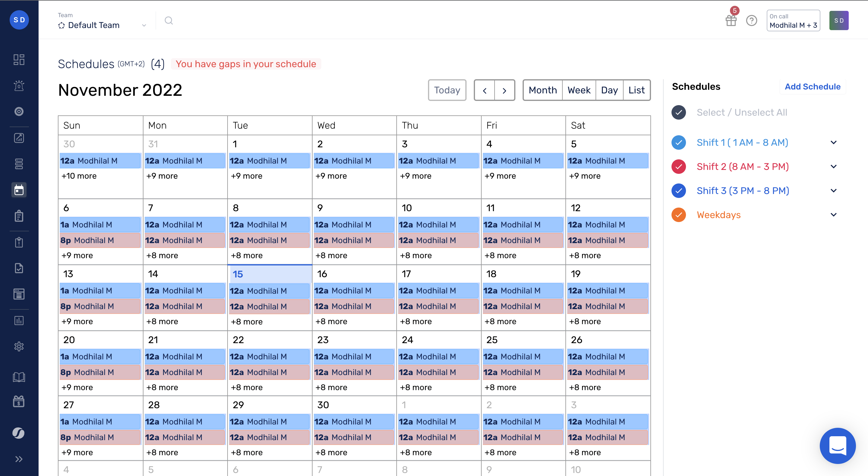This screenshot has width=868, height=476.
Task: Expand Shift 2 schedule chevron
Action: click(x=834, y=167)
